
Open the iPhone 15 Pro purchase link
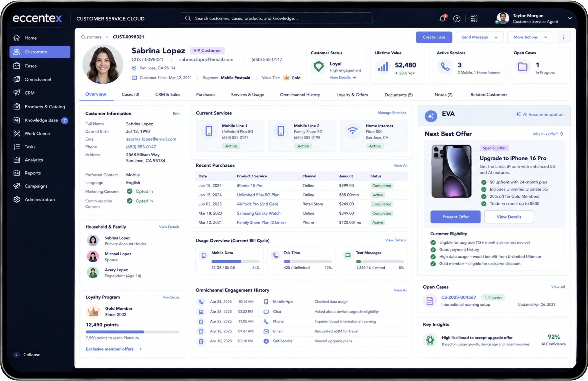point(249,186)
